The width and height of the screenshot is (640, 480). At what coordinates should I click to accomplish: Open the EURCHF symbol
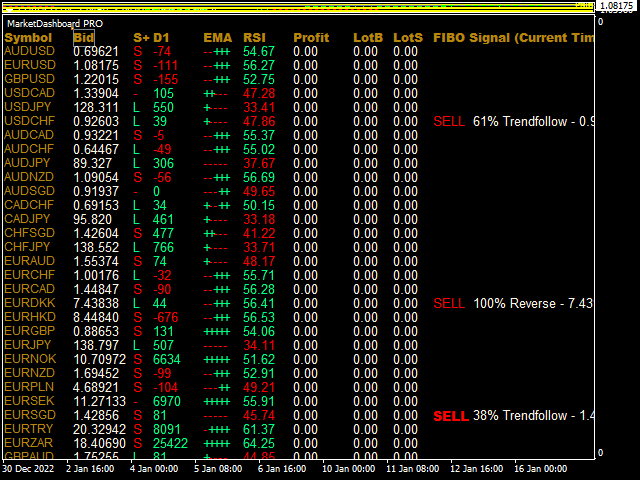pyautogui.click(x=29, y=275)
